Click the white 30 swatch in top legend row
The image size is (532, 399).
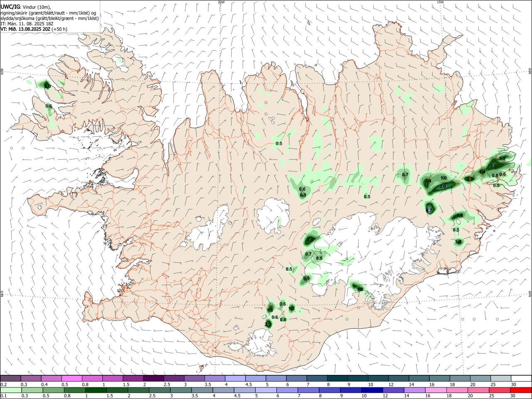tap(521, 379)
